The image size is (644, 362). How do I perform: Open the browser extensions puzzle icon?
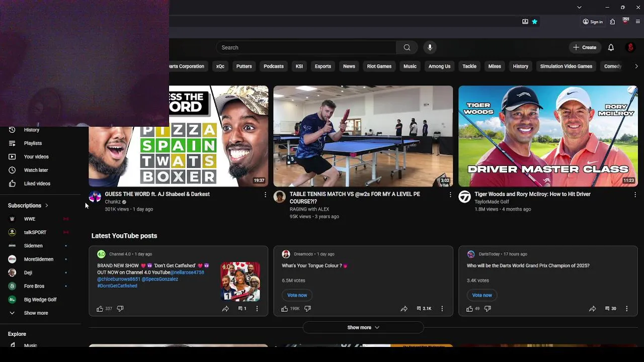click(x=612, y=22)
